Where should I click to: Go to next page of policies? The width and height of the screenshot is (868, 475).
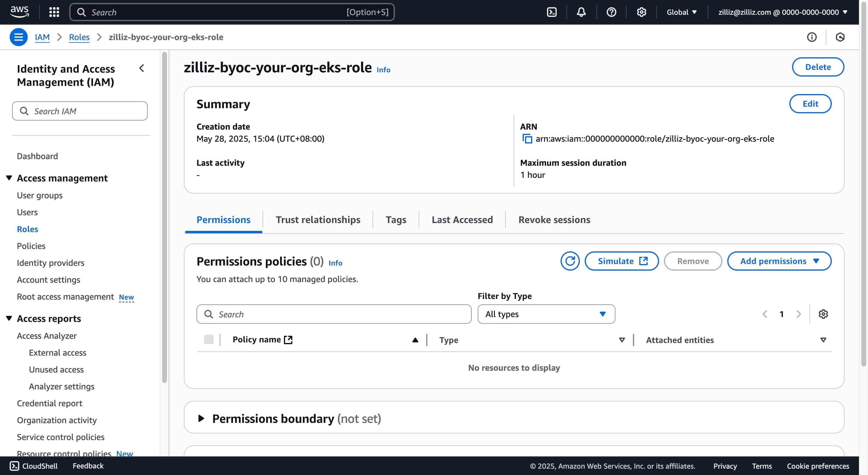point(798,314)
